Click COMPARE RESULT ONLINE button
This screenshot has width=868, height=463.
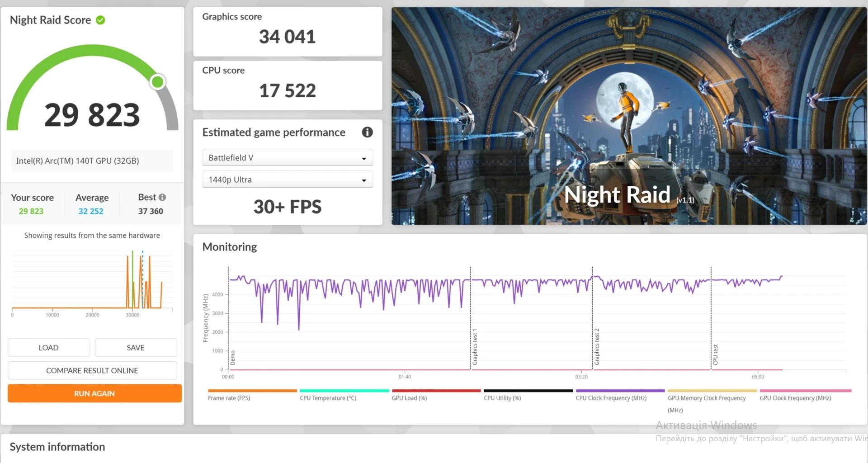pos(92,370)
